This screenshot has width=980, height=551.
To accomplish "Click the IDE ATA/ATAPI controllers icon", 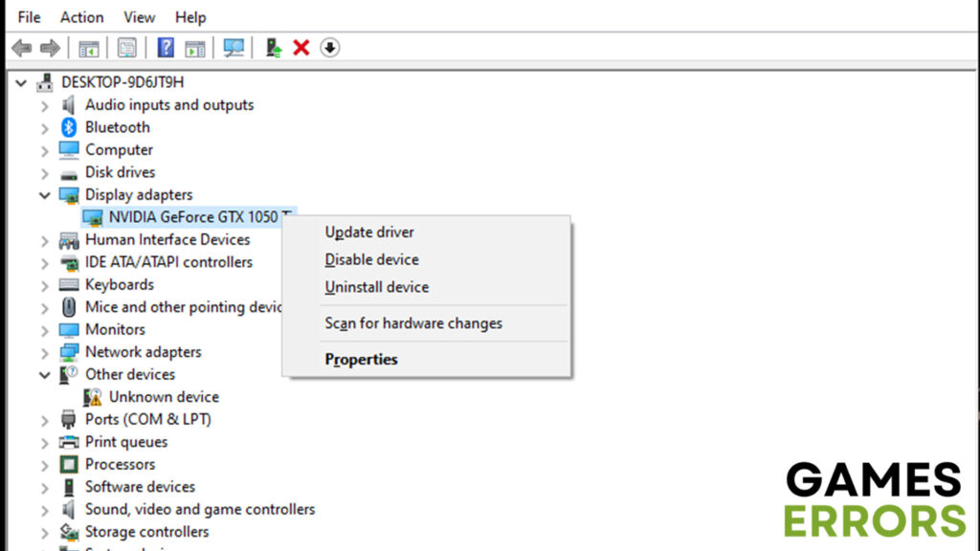I will click(x=69, y=262).
